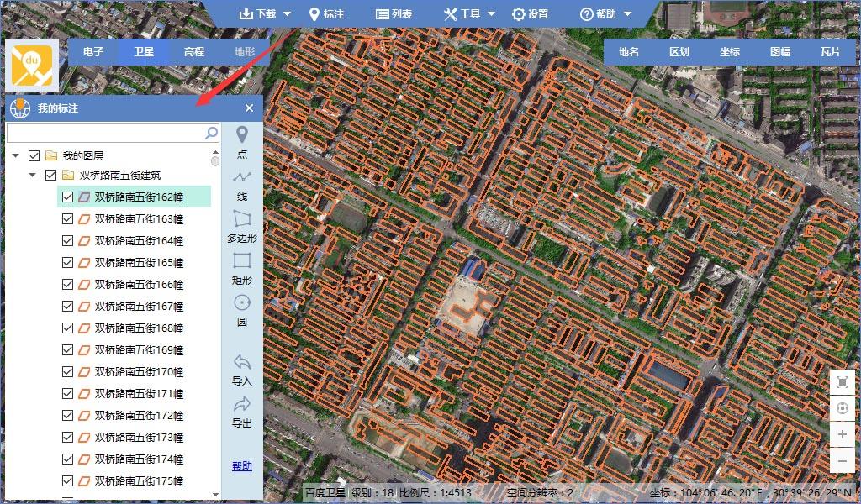This screenshot has height=504, width=861.
Task: Click the Baidu map app logo
Action: pos(33,66)
